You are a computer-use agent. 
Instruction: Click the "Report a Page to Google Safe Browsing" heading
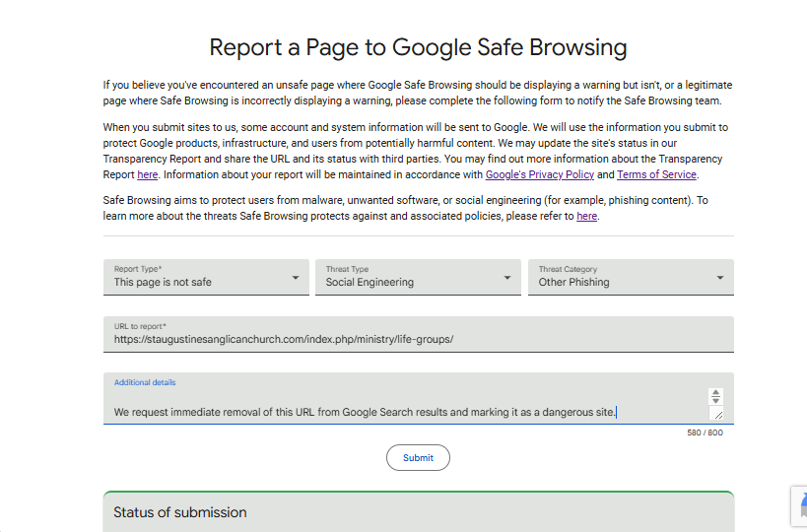point(418,47)
